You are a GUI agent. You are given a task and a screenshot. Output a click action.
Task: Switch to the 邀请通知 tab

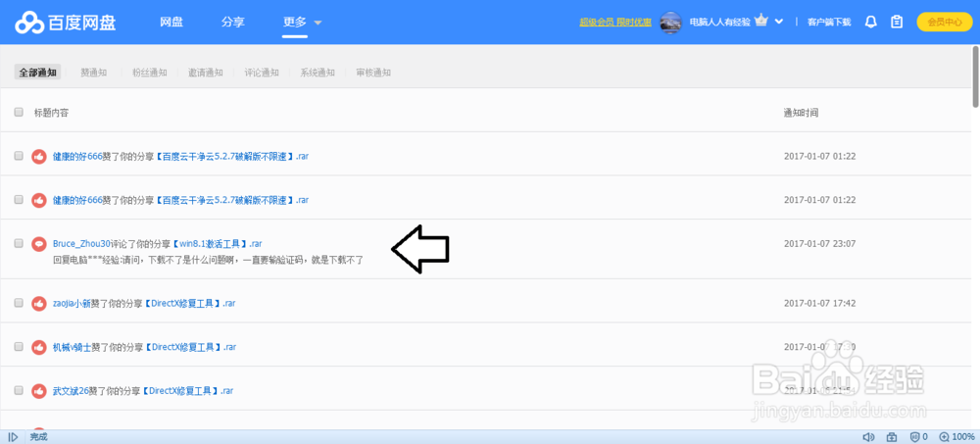click(205, 73)
